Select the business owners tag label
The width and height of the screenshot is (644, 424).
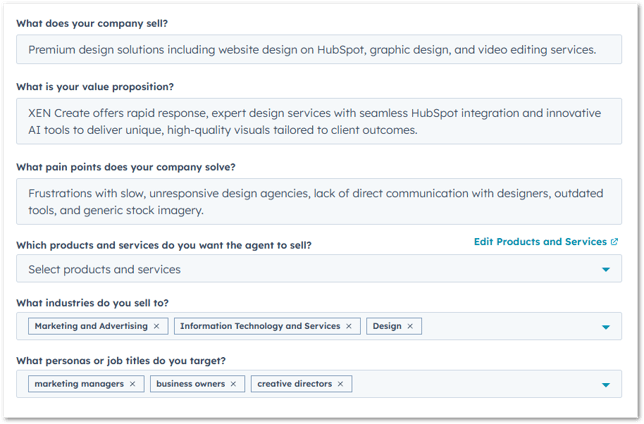191,384
